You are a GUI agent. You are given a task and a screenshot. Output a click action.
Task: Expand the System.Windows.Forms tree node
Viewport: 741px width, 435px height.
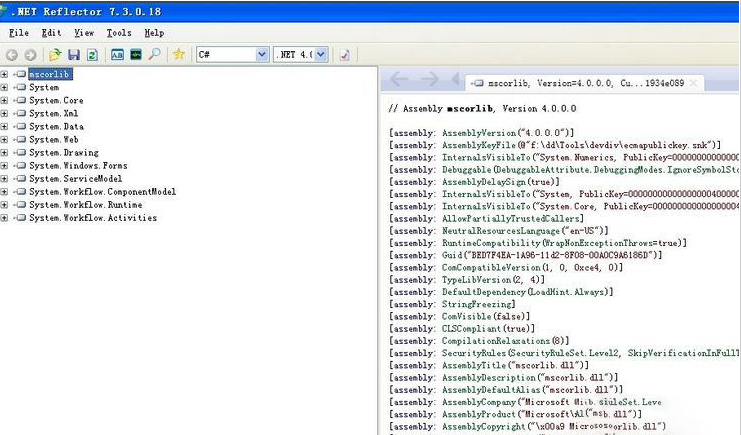coord(5,166)
